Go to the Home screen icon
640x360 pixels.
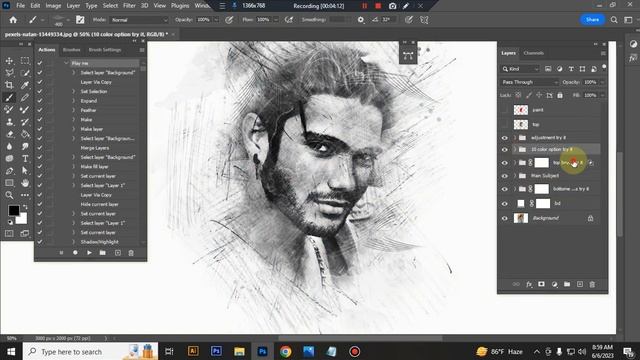click(13, 20)
